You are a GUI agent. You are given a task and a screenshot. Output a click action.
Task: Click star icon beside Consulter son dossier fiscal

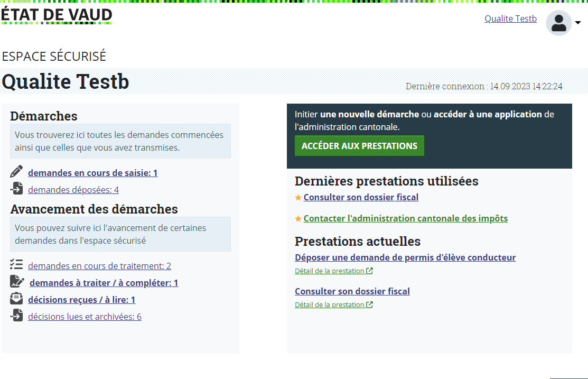(298, 197)
